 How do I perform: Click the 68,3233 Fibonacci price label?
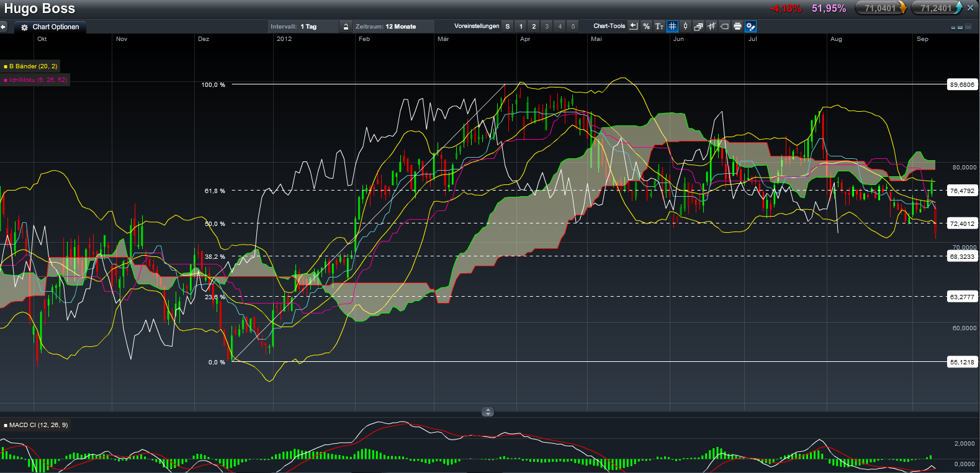click(962, 256)
